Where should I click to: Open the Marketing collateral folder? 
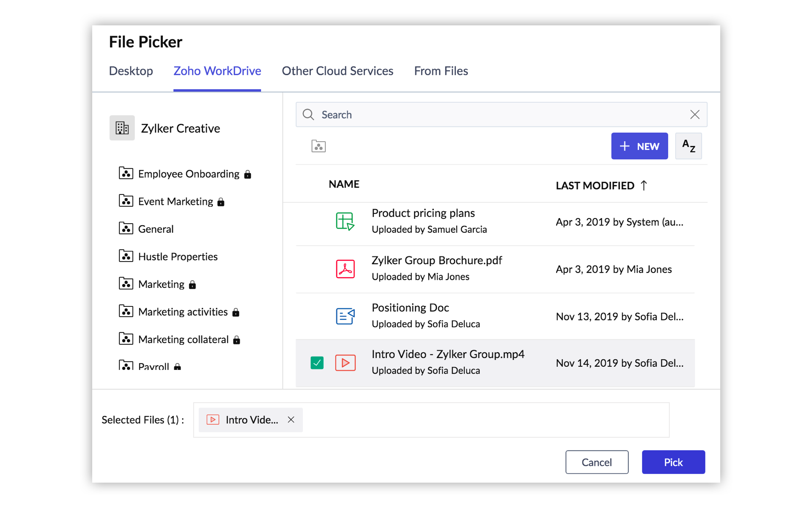(183, 339)
